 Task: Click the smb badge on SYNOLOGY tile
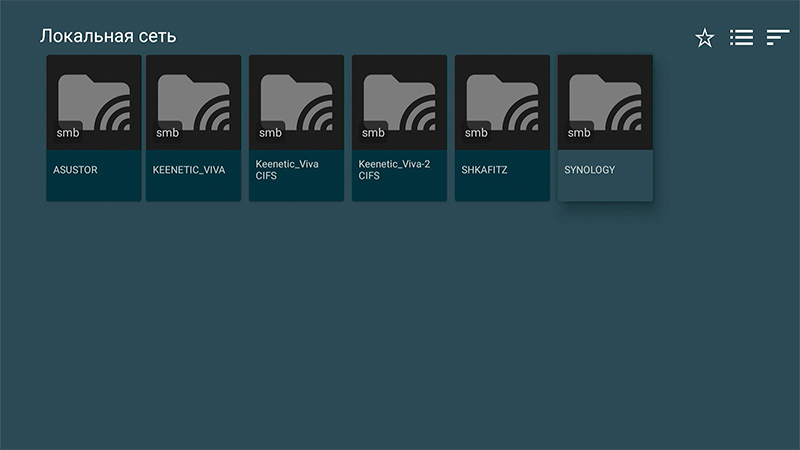(x=579, y=133)
